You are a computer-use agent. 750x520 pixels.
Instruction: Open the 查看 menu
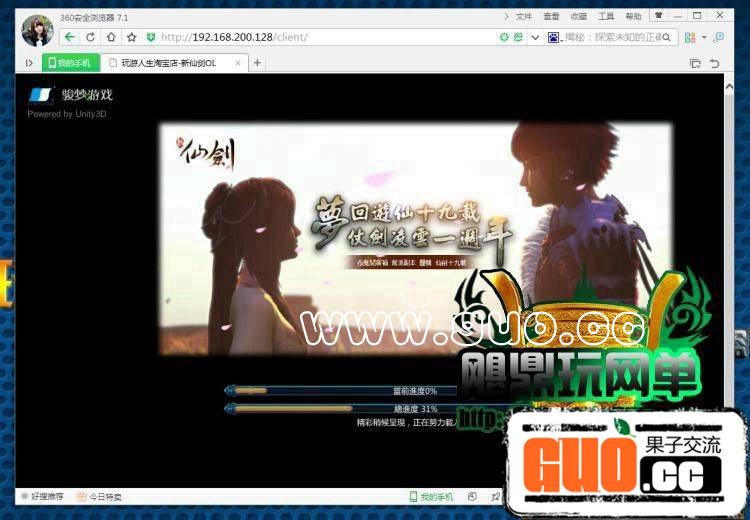click(551, 16)
